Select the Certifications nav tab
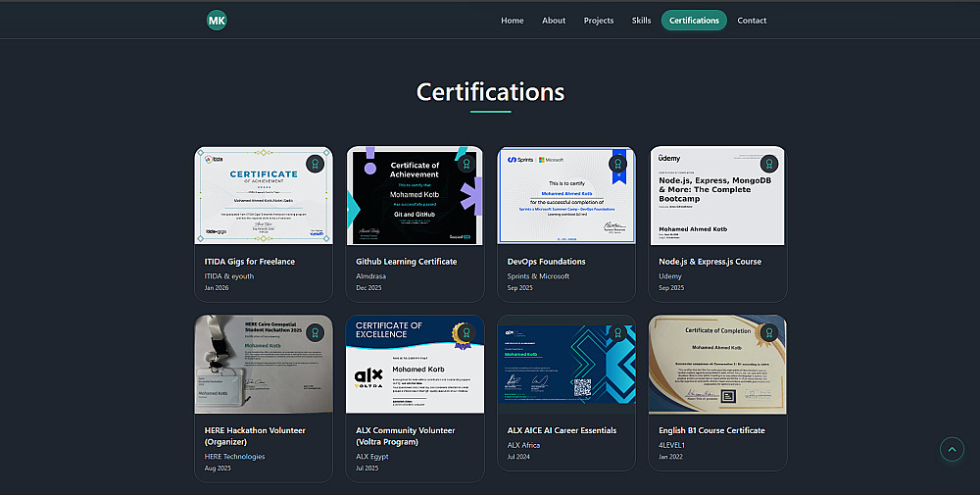The image size is (980, 495). (694, 20)
